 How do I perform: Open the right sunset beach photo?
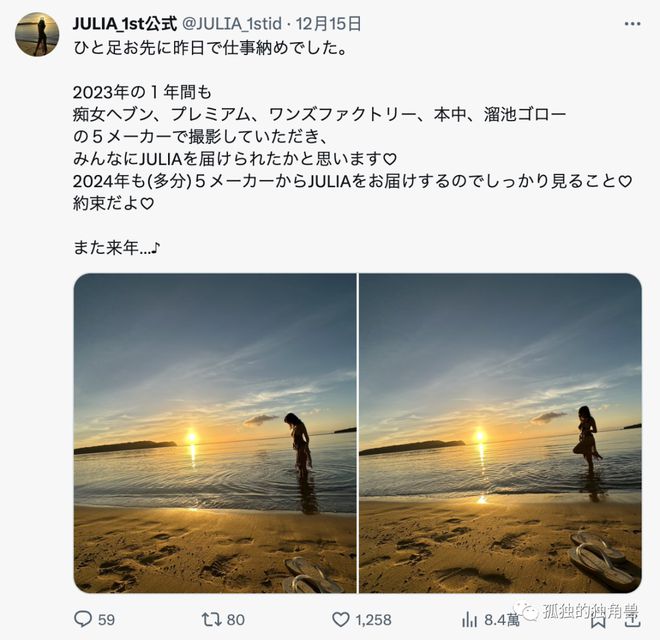point(500,433)
